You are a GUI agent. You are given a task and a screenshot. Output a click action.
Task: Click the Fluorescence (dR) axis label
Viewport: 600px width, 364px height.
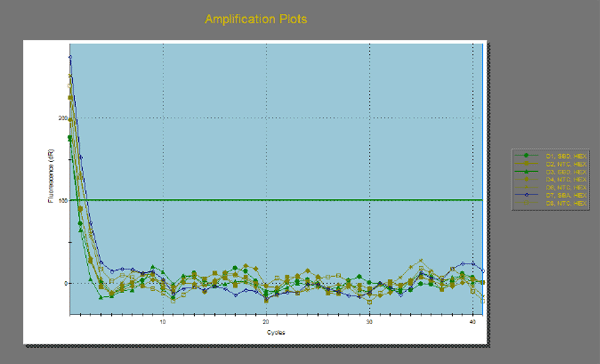[x=51, y=176]
